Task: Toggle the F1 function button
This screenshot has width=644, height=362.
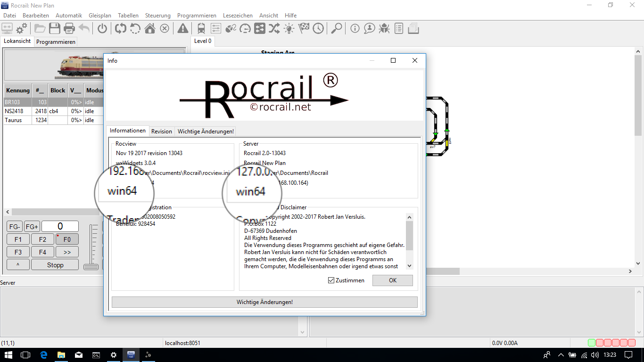Action: pos(18,239)
